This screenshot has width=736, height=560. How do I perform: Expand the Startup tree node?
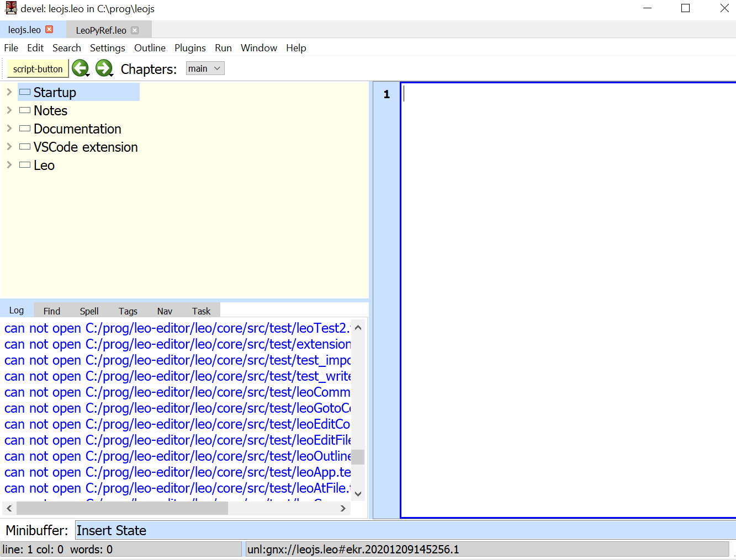(x=9, y=92)
